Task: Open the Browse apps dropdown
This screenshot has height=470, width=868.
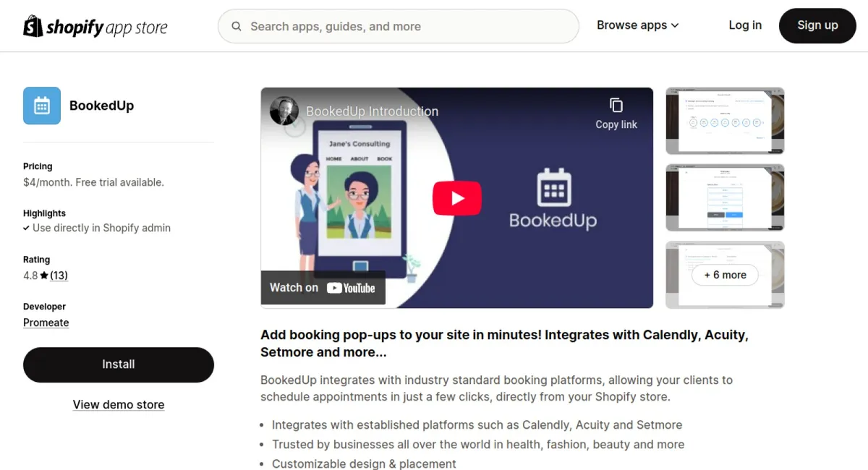Action: [x=638, y=25]
